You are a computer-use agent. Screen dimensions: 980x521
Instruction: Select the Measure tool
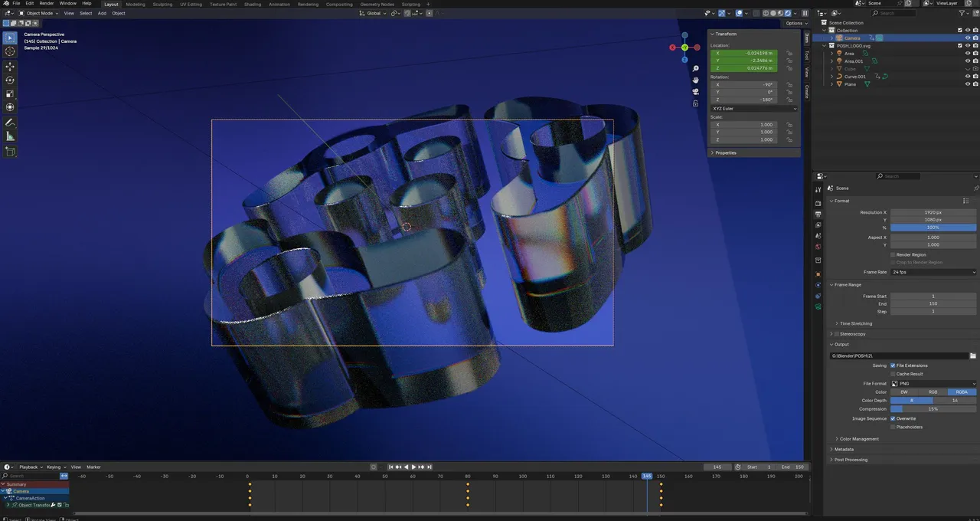10,136
